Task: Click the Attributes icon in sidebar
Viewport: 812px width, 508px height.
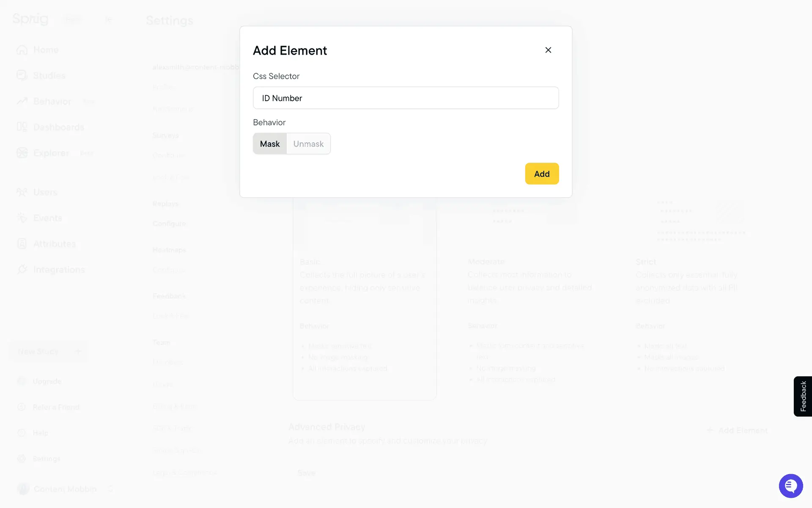Action: [x=22, y=244]
